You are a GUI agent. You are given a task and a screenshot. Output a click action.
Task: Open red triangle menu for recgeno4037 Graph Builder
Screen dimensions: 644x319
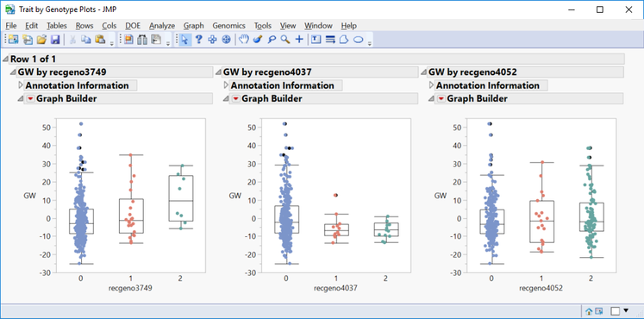[x=235, y=99]
